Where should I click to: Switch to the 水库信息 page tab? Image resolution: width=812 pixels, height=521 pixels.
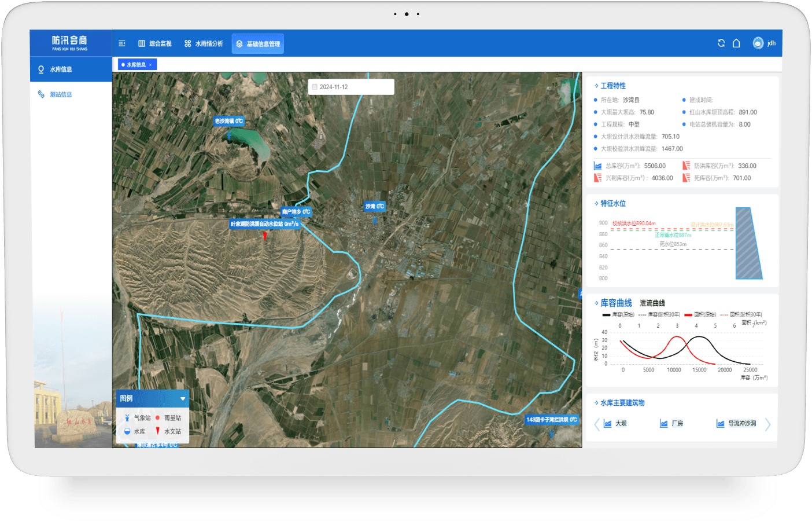[x=136, y=65]
